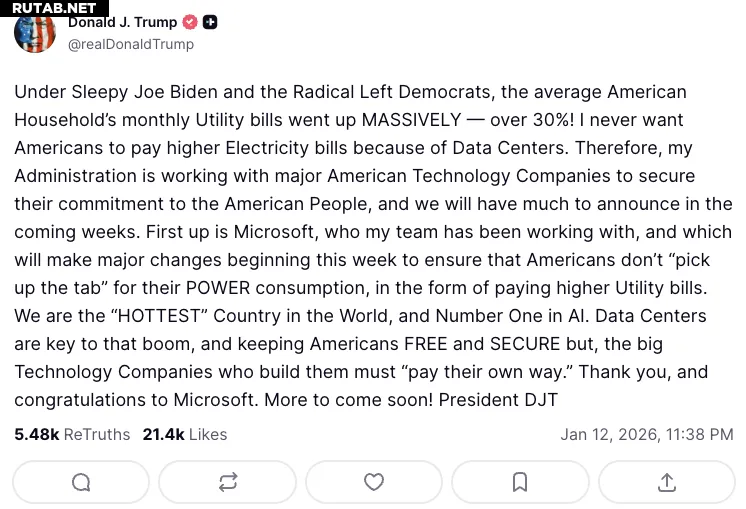Click the black plus badge beside the name
The height and width of the screenshot is (509, 746).
pyautogui.click(x=210, y=22)
